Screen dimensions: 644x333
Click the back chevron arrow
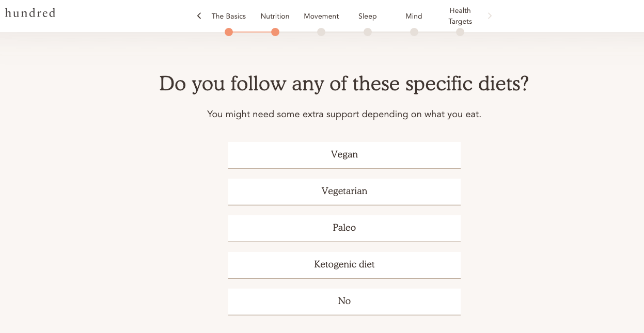pos(199,16)
